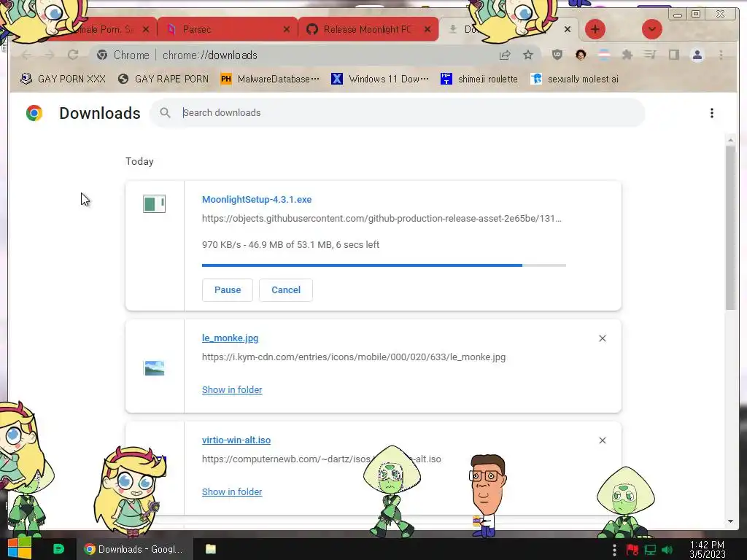Click the red flag tray icon
The image size is (747, 560).
(632, 550)
